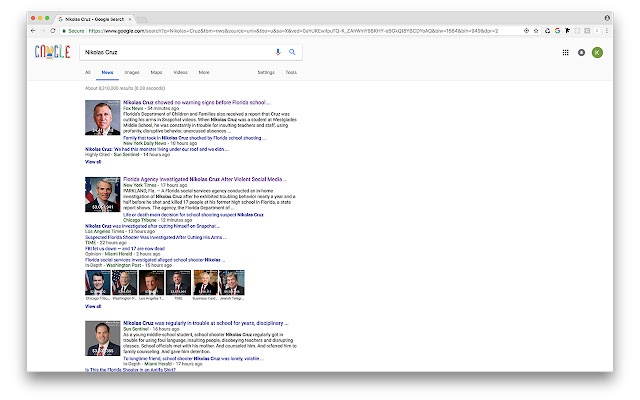Open the Jewish Telegraph small thumbnail

tap(232, 282)
